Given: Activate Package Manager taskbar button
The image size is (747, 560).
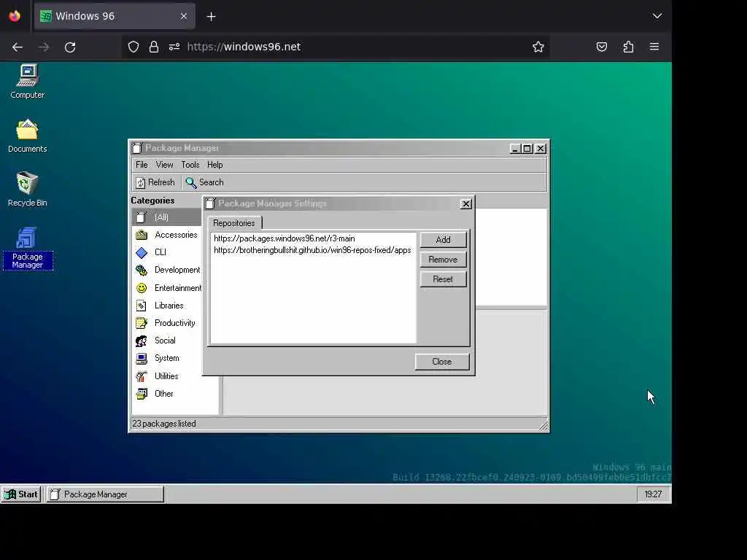Looking at the screenshot, I should tap(105, 494).
